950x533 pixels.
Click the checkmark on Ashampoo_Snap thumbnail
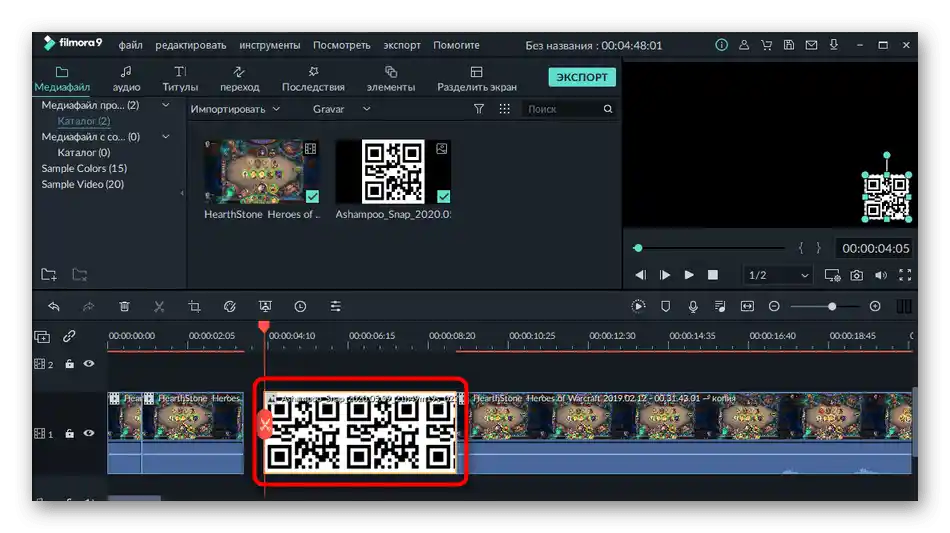[443, 196]
